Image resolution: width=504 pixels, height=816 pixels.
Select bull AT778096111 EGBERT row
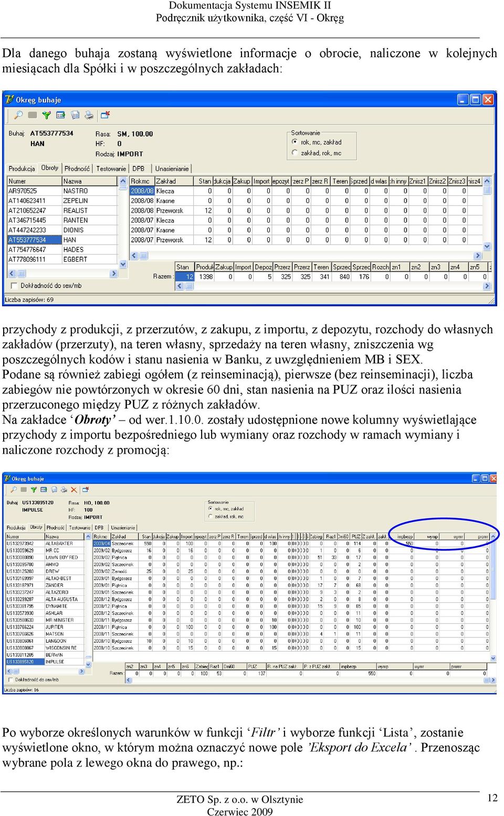(62, 259)
